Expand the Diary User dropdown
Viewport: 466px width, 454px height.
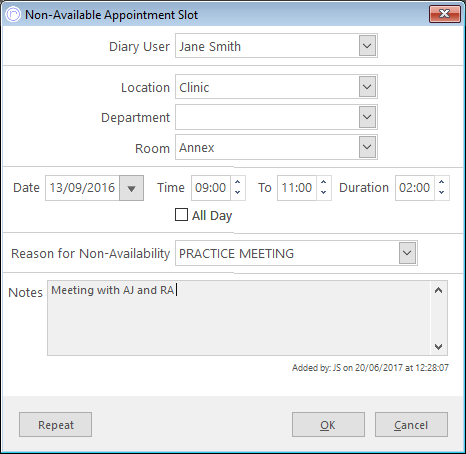point(367,46)
